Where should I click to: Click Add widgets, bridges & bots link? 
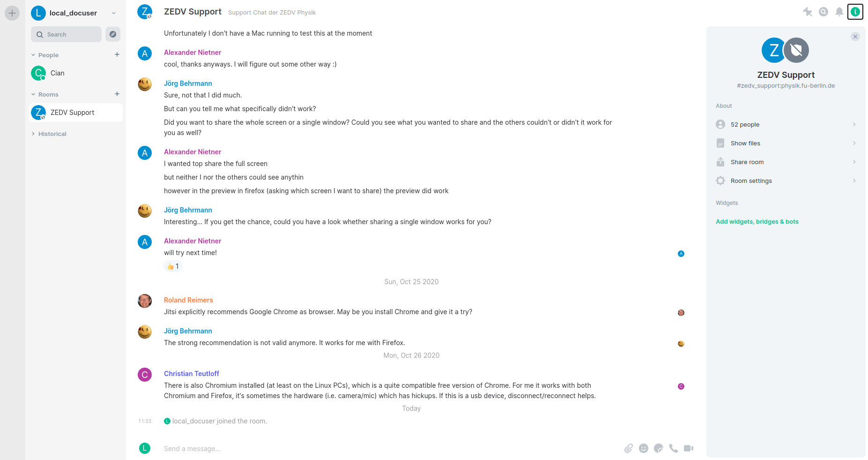point(757,222)
